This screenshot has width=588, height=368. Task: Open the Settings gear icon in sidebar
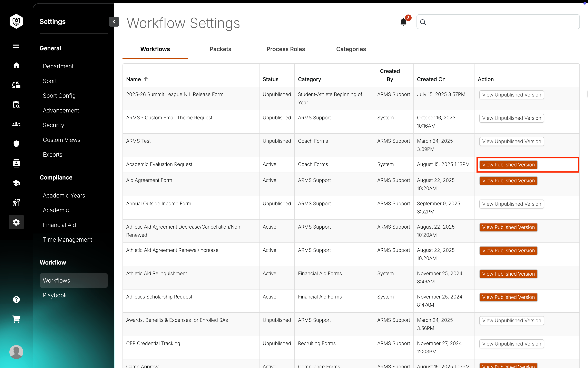tap(16, 222)
